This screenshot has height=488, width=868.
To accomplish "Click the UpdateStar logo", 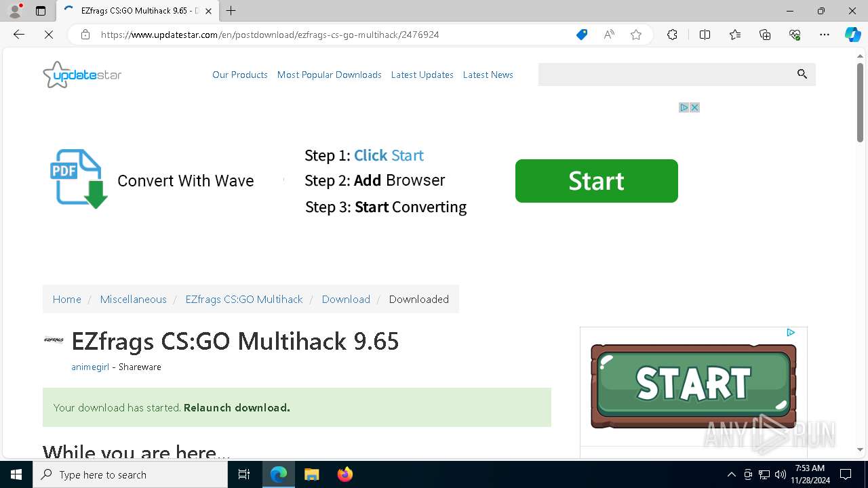I will pyautogui.click(x=82, y=75).
